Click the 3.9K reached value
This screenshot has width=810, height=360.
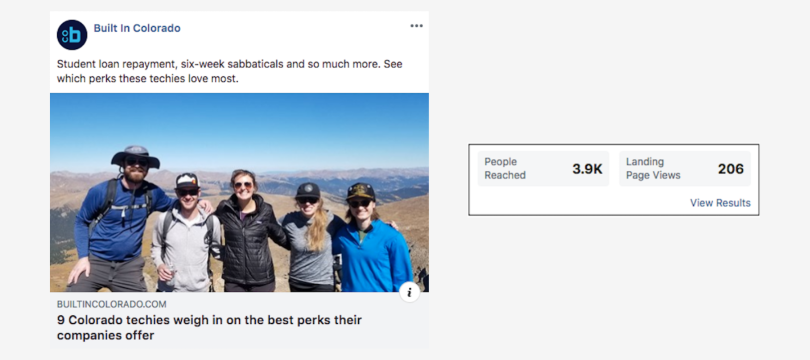[587, 169]
